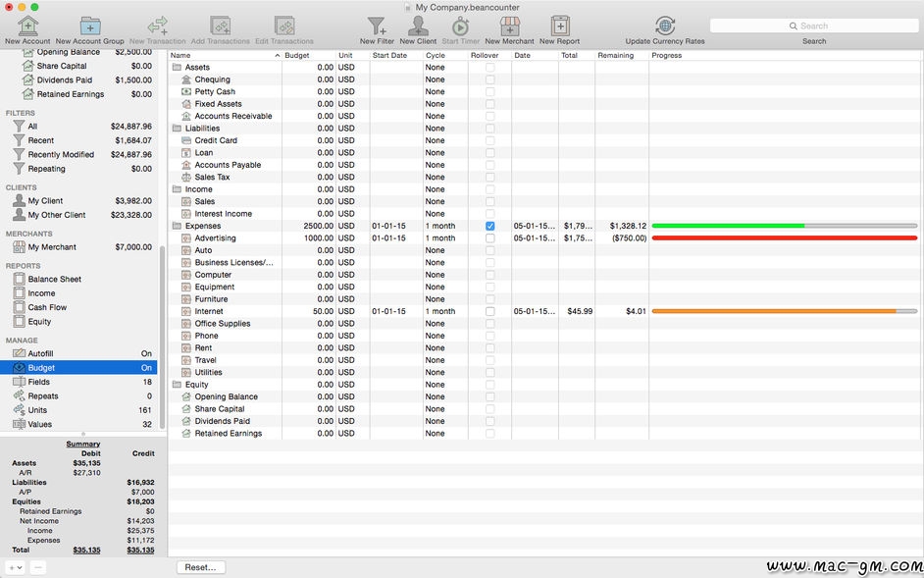The width and height of the screenshot is (924, 578).
Task: Click the New Account toolbar icon
Action: (27, 26)
